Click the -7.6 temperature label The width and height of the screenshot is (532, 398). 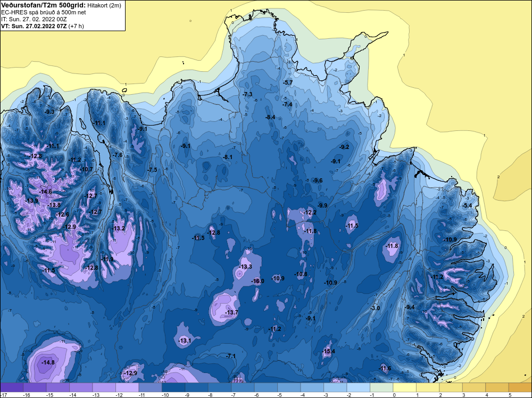tap(118, 155)
